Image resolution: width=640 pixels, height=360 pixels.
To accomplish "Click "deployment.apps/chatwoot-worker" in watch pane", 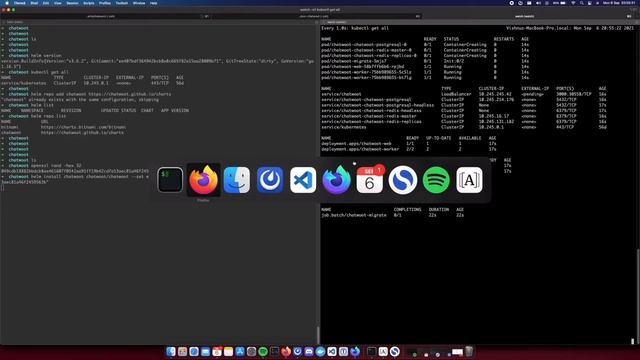I will coord(360,149).
